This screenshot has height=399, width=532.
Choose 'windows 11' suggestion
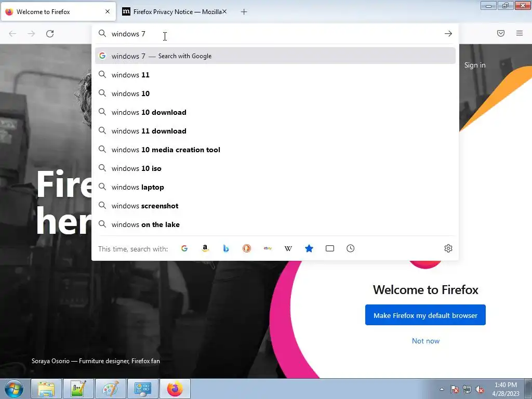pyautogui.click(x=275, y=75)
